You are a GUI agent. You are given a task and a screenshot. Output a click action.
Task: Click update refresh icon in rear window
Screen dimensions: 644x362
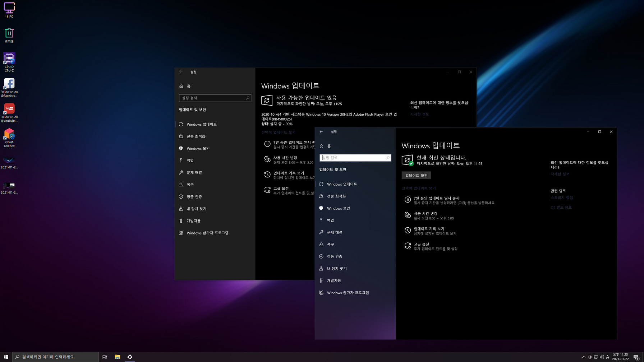point(267,100)
